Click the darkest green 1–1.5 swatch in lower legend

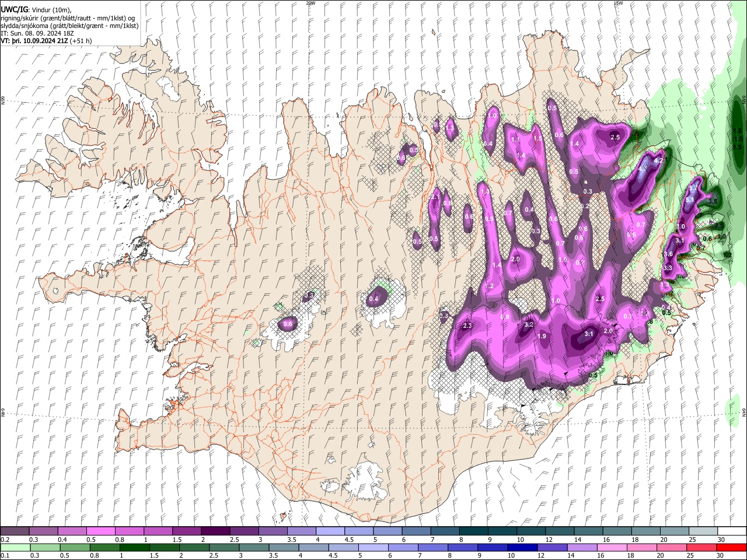point(135,547)
